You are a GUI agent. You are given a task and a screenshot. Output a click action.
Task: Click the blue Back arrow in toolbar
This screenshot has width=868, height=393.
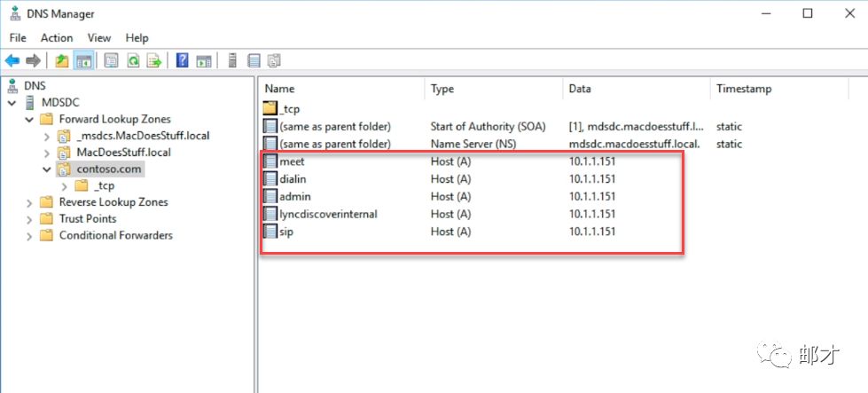tap(12, 61)
